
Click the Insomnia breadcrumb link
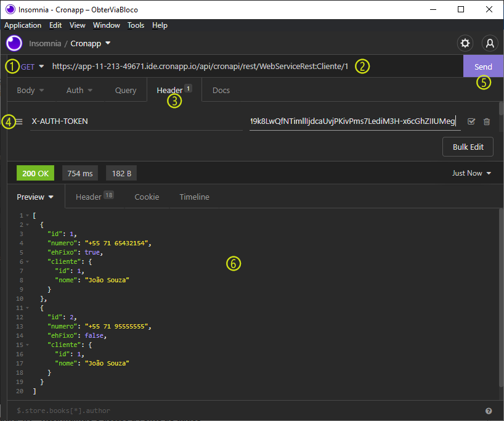[45, 43]
